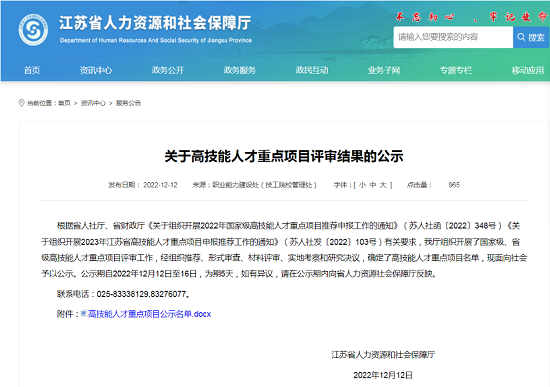550x387 pixels.
Task: Click the search magnifier button
Action: pos(531,37)
